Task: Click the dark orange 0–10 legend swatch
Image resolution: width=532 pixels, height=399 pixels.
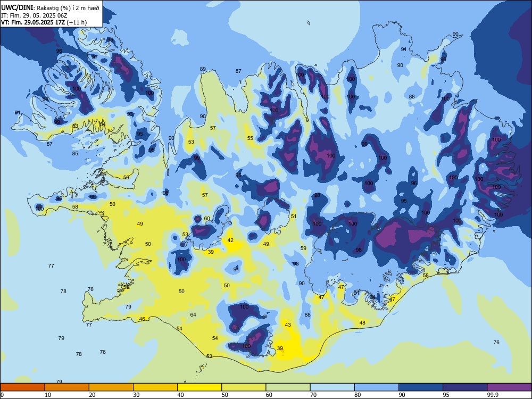Action: coord(22,387)
